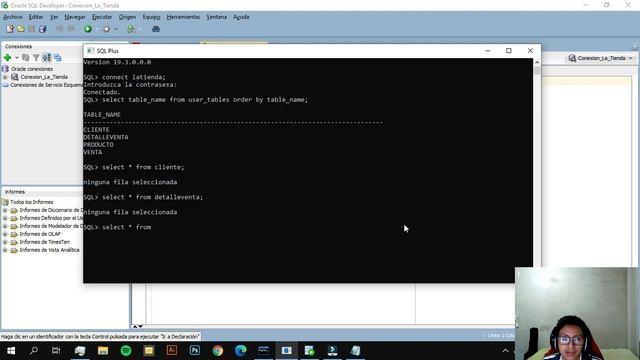Select Conexion_La_Tienda in connections tree
Viewport: 640px width, 360px height.
pos(44,77)
